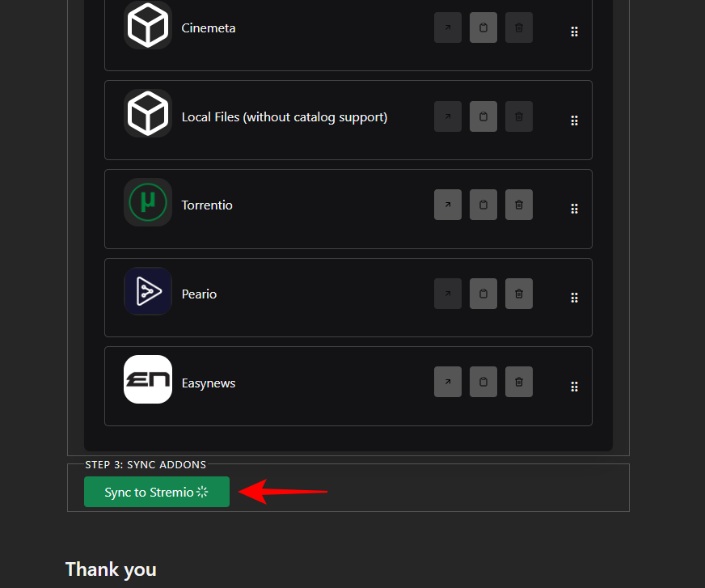This screenshot has height=588, width=705.
Task: Copy the Easynews addon URL
Action: pyautogui.click(x=483, y=383)
